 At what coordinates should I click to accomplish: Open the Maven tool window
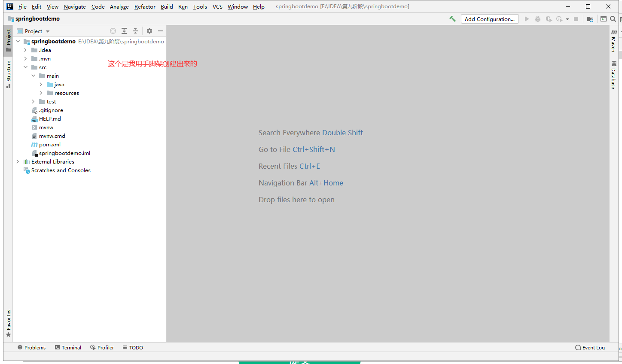pyautogui.click(x=614, y=41)
